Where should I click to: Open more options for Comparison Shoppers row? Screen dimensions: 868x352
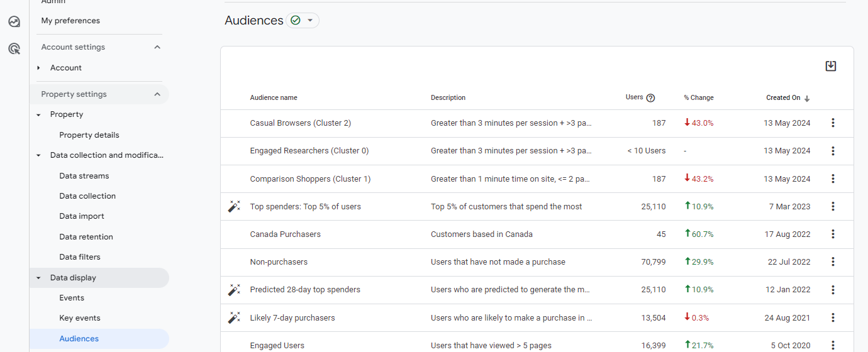[833, 179]
